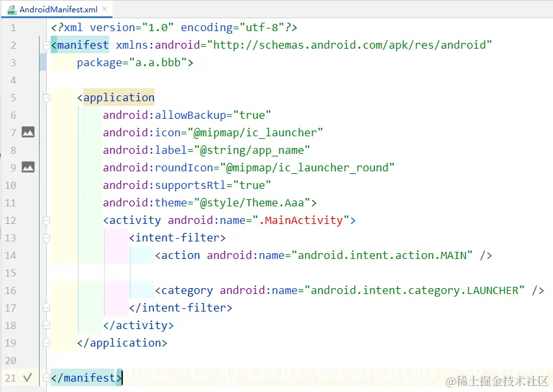Open the image gutter icon on line 9

(28, 167)
